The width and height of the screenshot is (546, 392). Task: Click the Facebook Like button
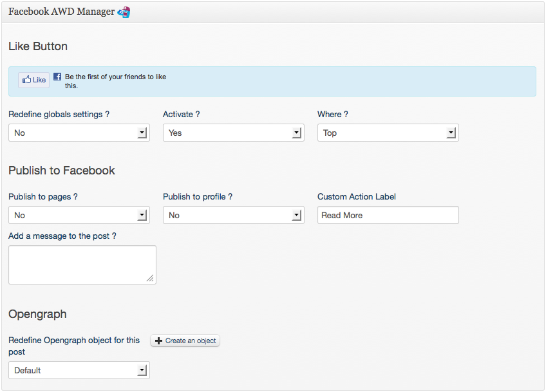point(33,80)
